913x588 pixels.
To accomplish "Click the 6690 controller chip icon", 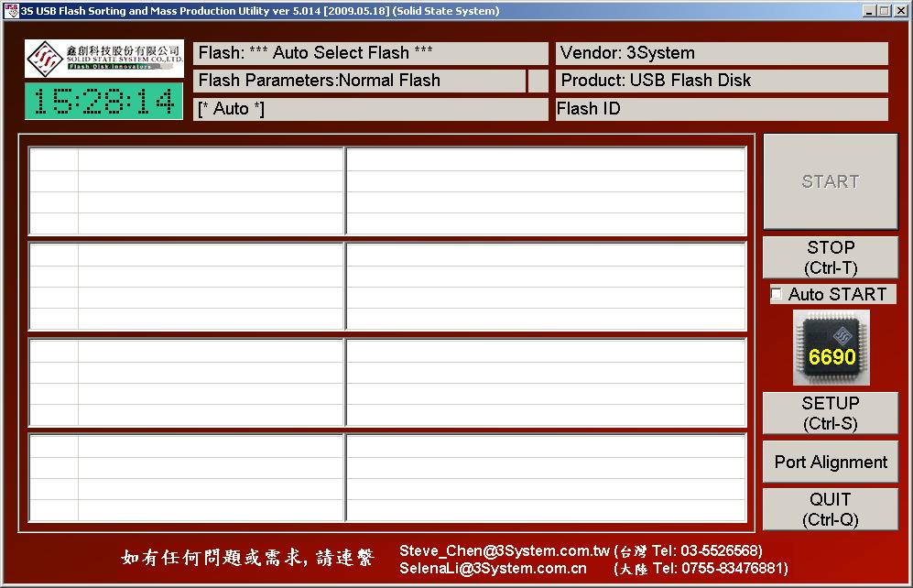I will click(831, 347).
